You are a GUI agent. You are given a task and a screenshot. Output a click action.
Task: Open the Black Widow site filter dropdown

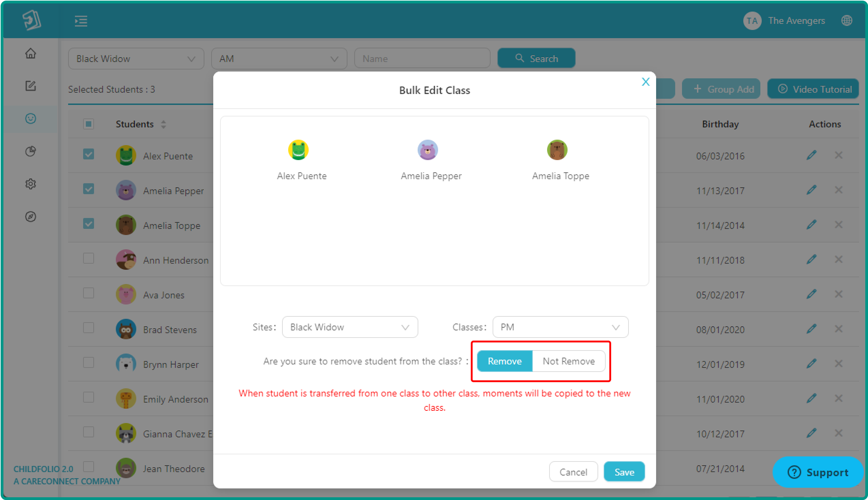coord(136,59)
